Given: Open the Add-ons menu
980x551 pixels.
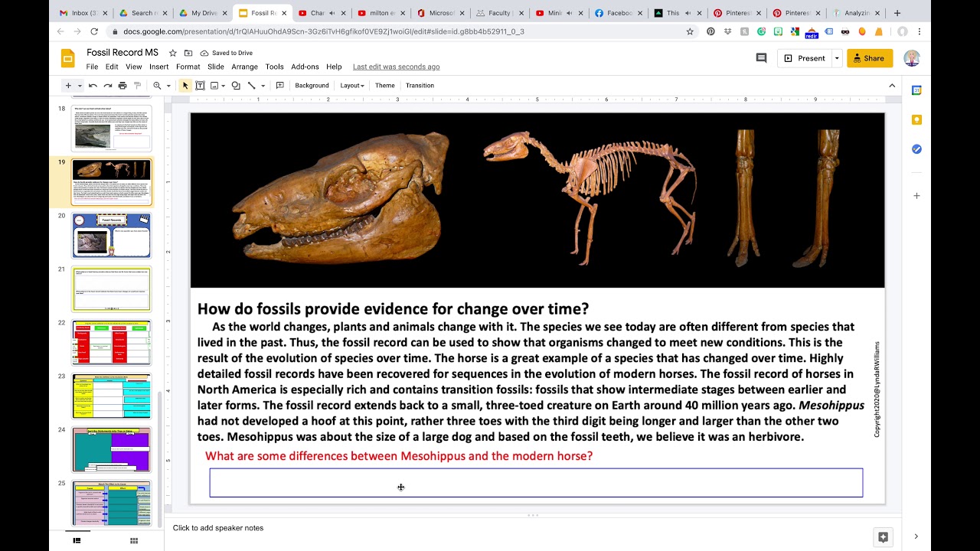Looking at the screenshot, I should [x=305, y=67].
